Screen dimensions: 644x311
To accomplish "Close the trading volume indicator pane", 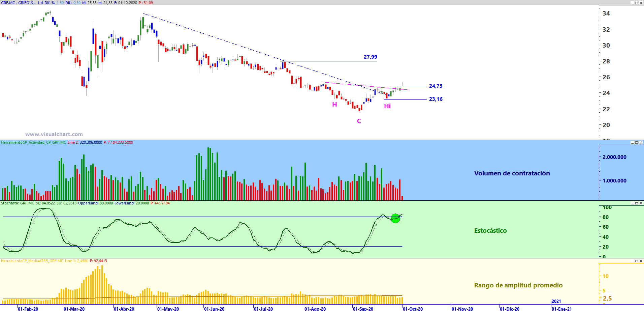I will coord(641,142).
